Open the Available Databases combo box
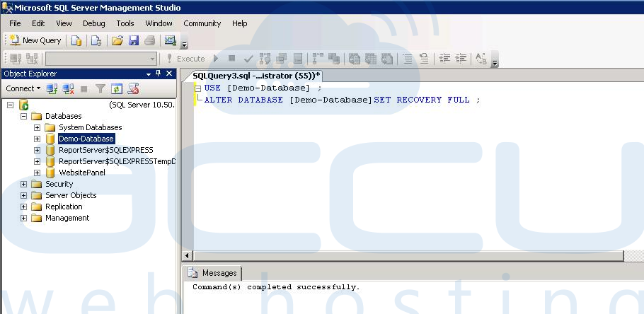 coord(101,59)
